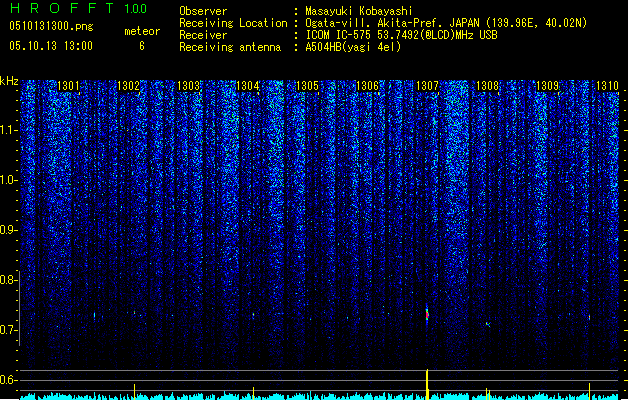Click the 1.0 kHz frequency axis label
629x400 pixels.
tap(9, 180)
